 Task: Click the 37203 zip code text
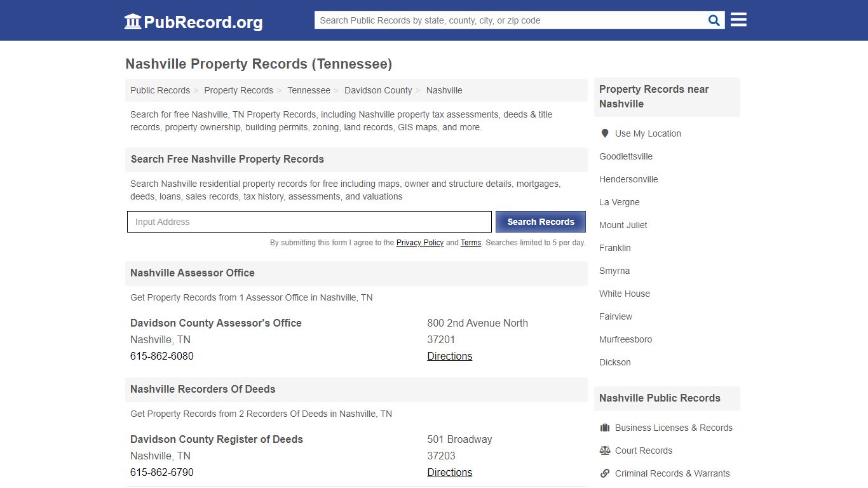(441, 456)
